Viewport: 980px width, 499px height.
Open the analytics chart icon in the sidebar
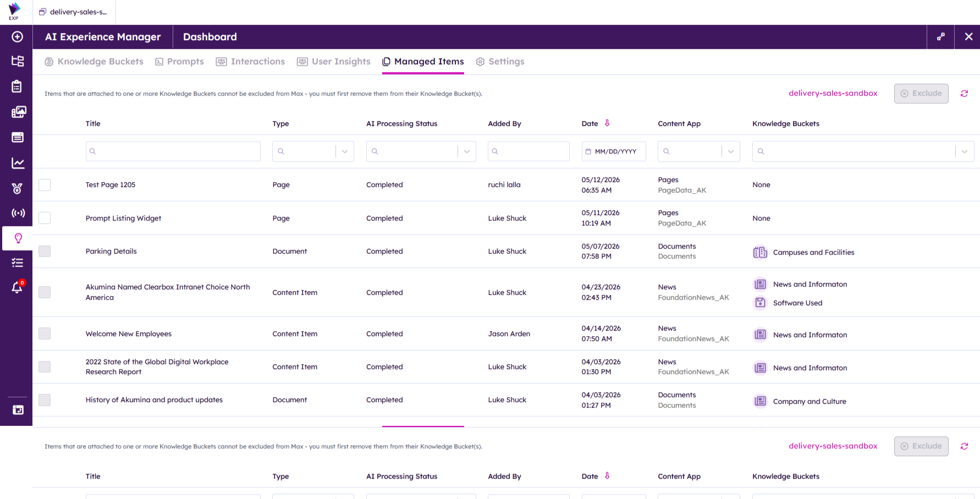click(18, 163)
